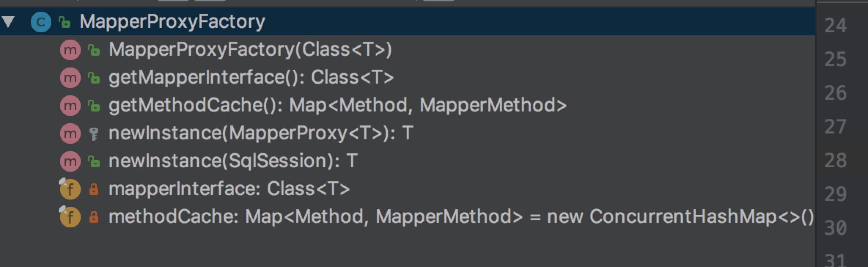Click the method icon of newInstance(SqlSession)
868x267 pixels.
tap(70, 161)
